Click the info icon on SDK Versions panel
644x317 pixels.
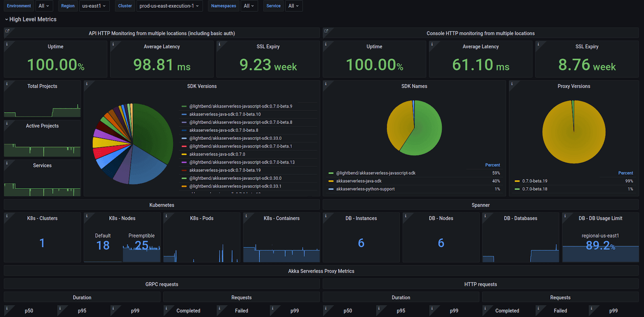[x=87, y=84]
